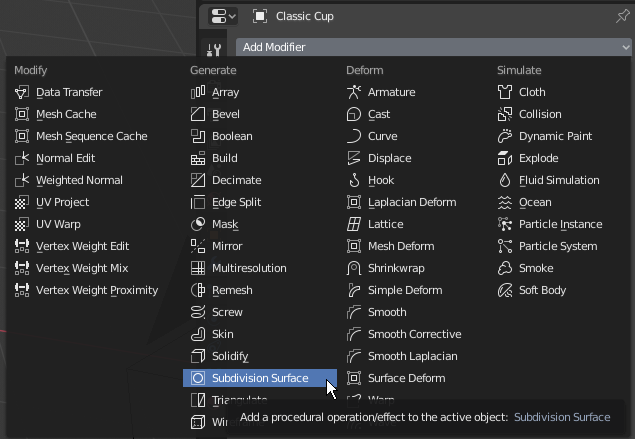Click the Soft Body icon

[505, 290]
